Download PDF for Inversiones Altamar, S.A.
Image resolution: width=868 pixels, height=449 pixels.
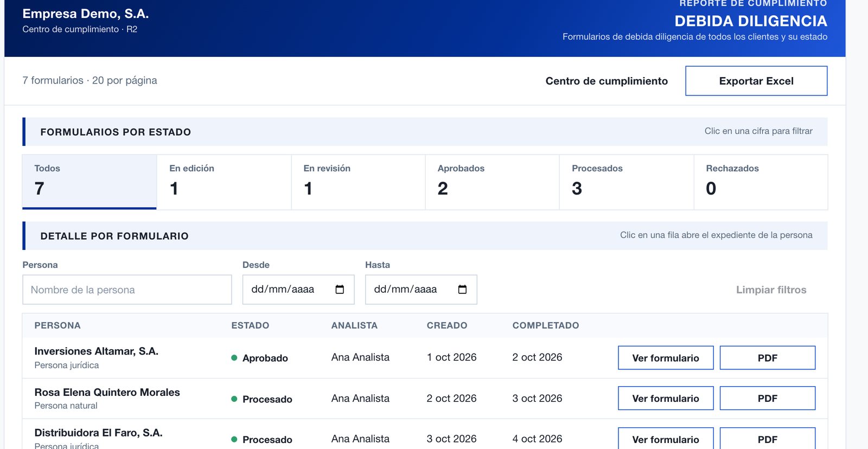coord(768,358)
